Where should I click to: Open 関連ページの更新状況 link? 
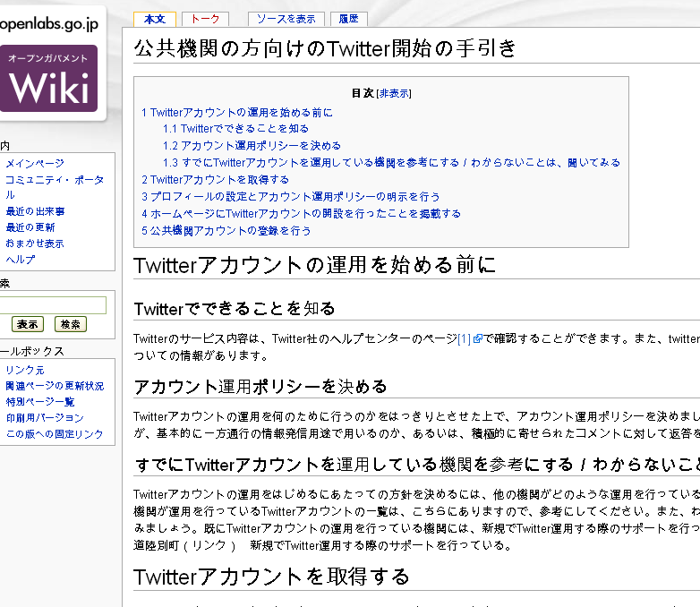pyautogui.click(x=55, y=386)
